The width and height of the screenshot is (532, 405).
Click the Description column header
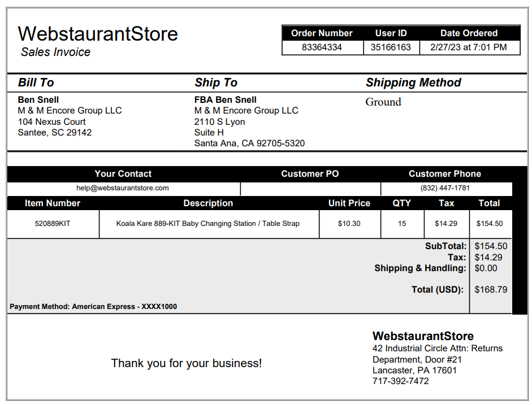coord(208,203)
